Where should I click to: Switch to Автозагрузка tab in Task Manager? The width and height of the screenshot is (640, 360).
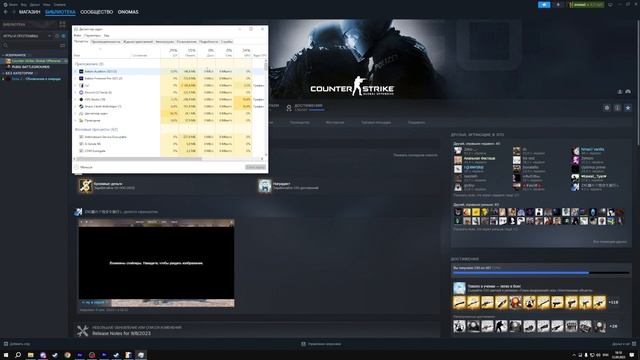[x=164, y=42]
